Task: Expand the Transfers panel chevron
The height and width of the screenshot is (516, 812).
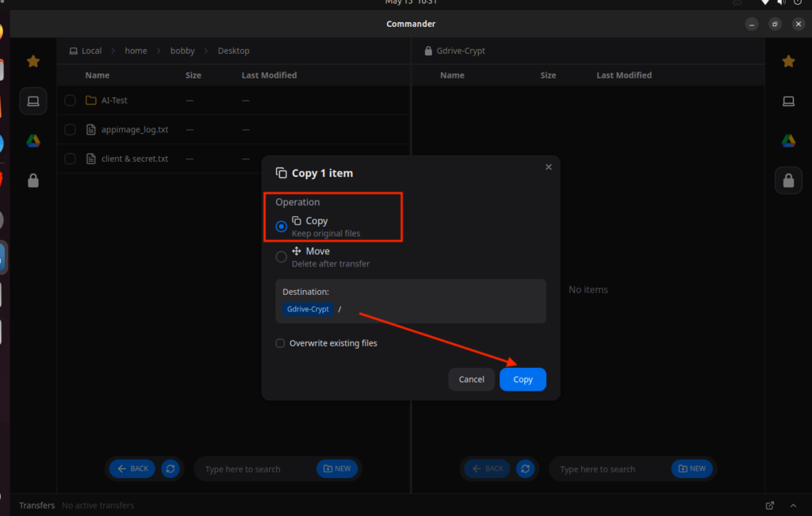Action: [x=793, y=505]
